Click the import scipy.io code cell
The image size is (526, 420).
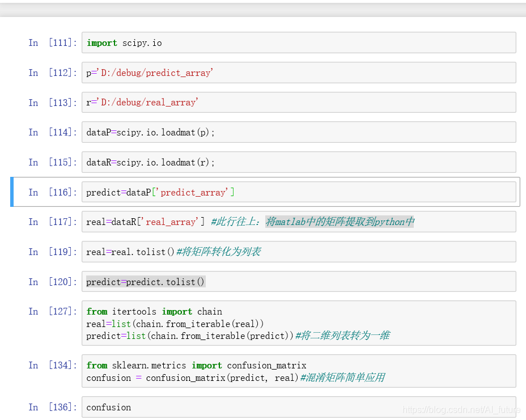[x=299, y=43]
